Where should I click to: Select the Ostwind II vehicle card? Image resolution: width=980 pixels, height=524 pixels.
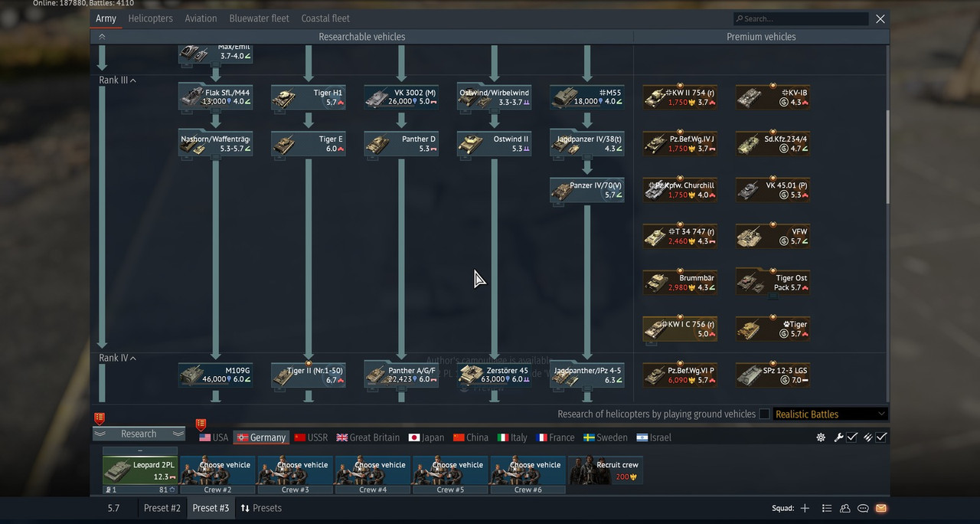(x=494, y=143)
